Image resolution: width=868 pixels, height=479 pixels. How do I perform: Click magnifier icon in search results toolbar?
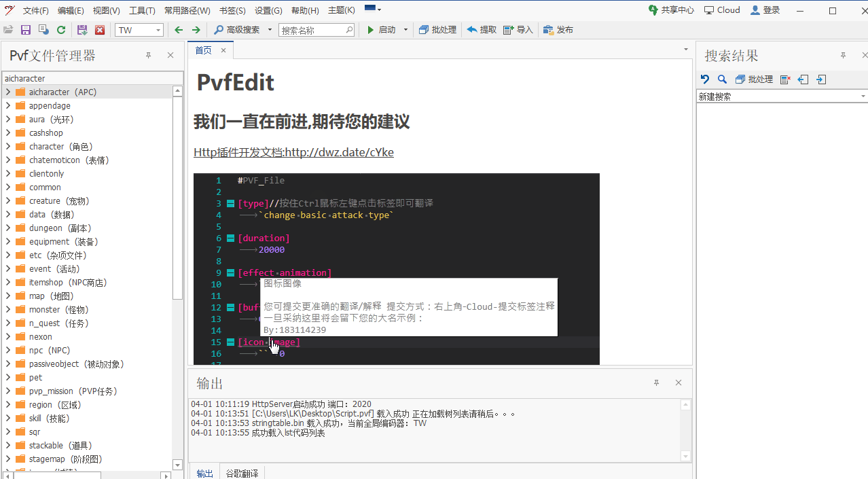(722, 79)
